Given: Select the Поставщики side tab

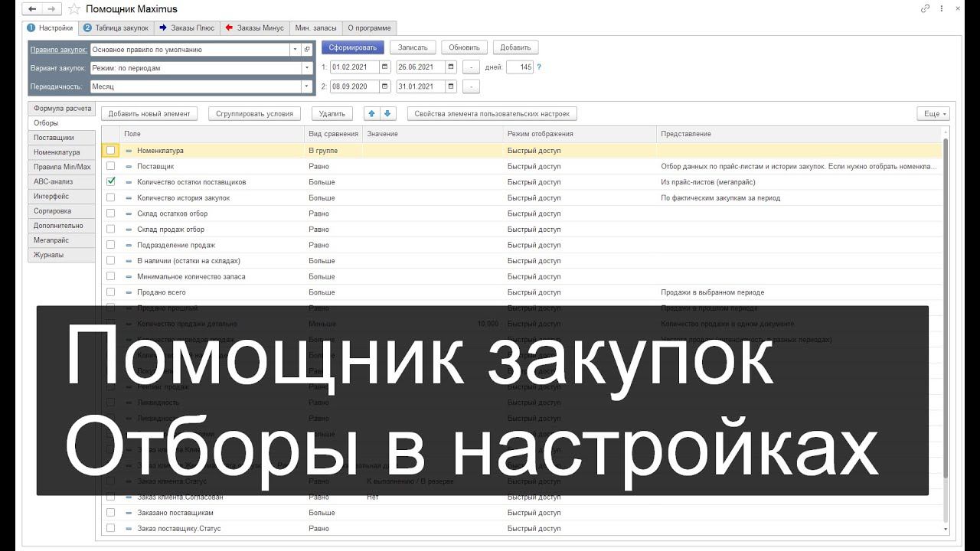Looking at the screenshot, I should (62, 138).
